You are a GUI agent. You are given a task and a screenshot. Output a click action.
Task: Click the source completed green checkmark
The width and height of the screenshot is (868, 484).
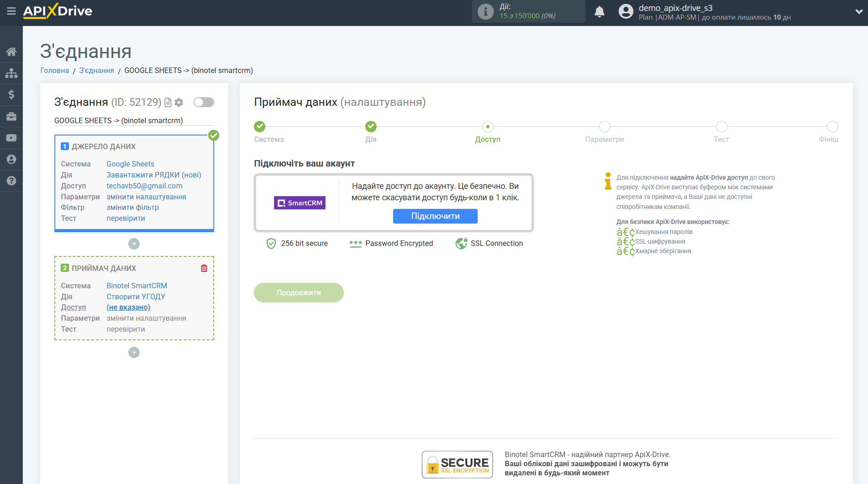pos(214,135)
